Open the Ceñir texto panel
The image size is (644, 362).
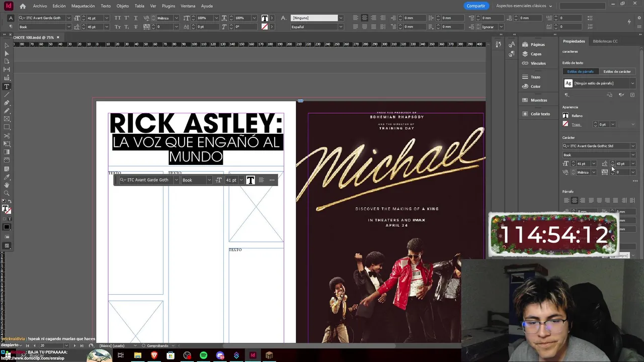[x=536, y=114]
